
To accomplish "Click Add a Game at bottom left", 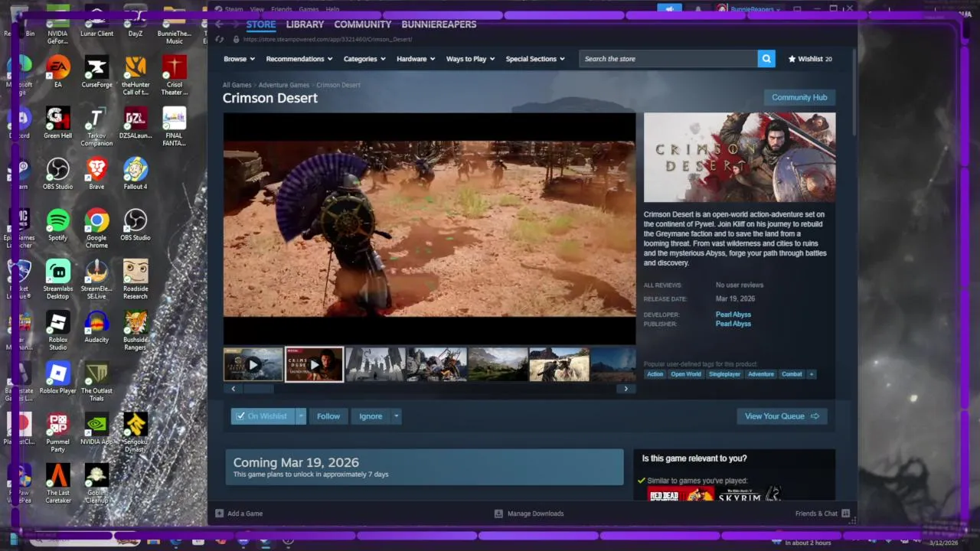I will point(239,514).
